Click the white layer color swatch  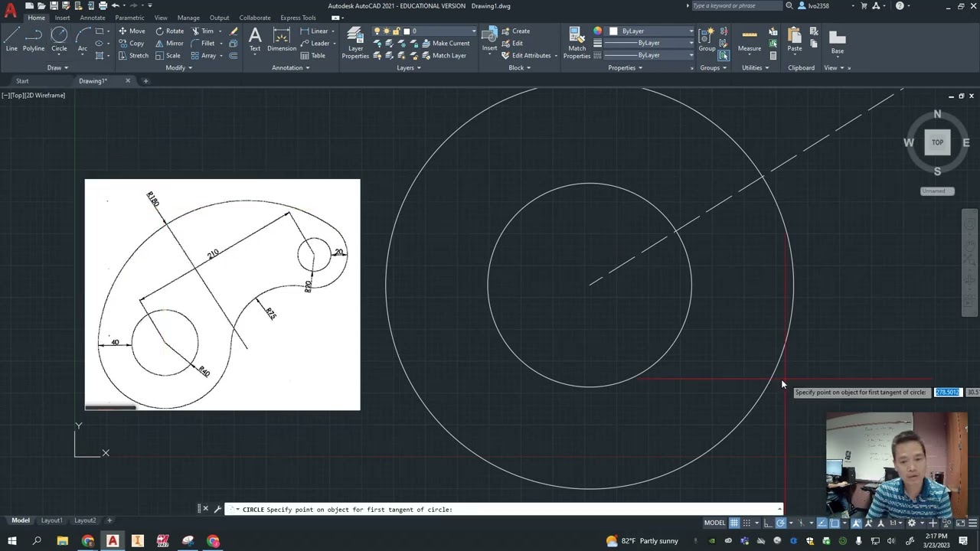pyautogui.click(x=406, y=31)
